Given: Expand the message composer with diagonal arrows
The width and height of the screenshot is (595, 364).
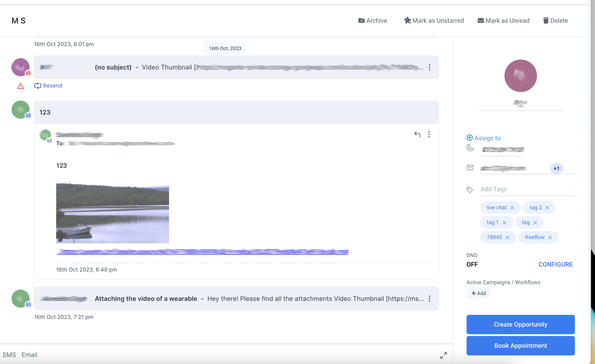Looking at the screenshot, I should 443,355.
